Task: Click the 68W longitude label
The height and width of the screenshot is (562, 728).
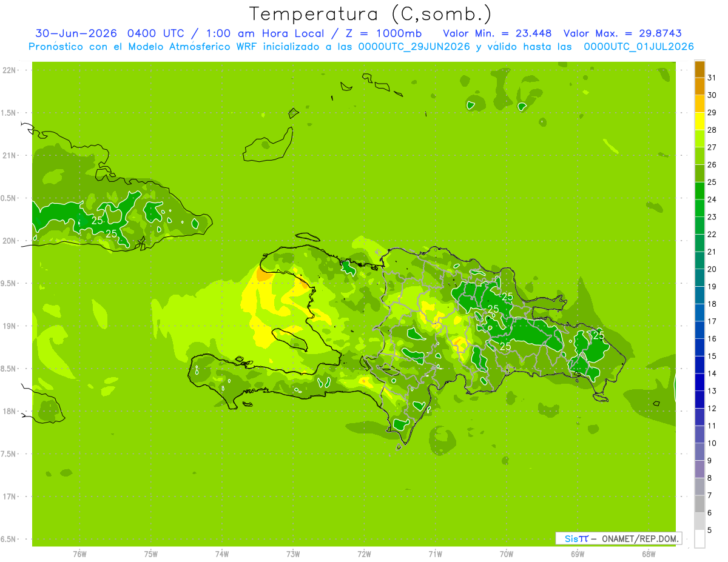Action: [649, 554]
